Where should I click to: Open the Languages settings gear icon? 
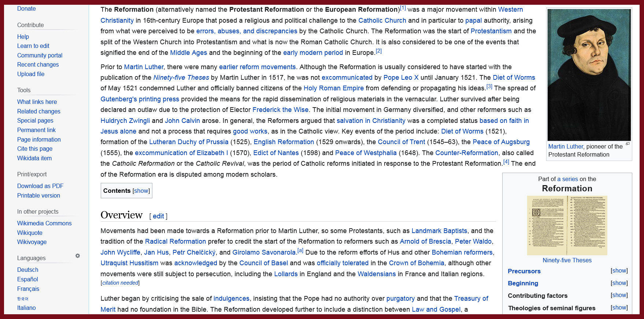click(x=78, y=256)
